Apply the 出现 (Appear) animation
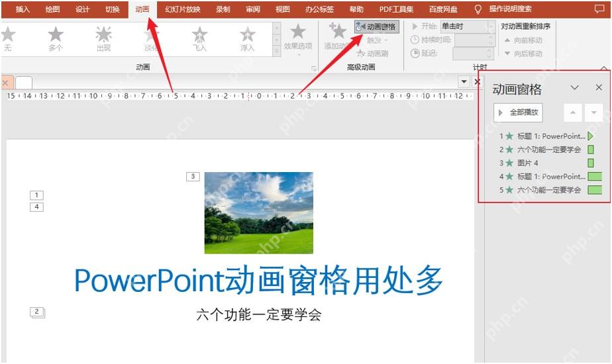The height and width of the screenshot is (364, 612). [x=103, y=39]
